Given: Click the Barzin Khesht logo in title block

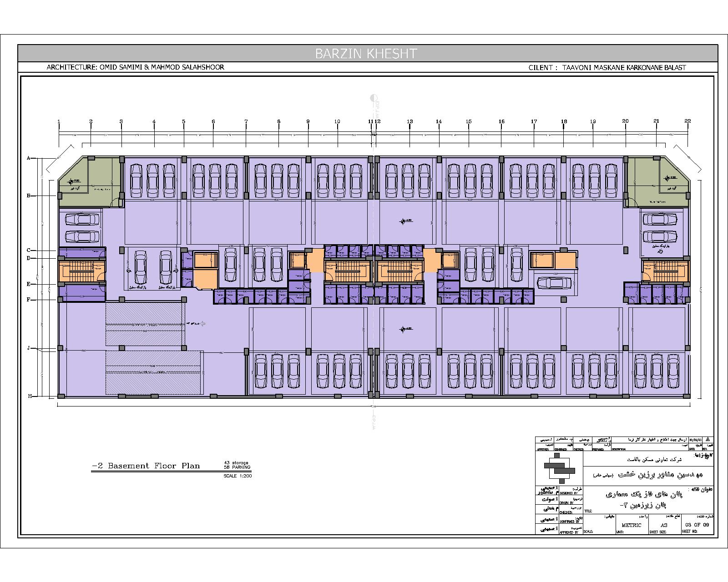Looking at the screenshot, I should pos(559,468).
